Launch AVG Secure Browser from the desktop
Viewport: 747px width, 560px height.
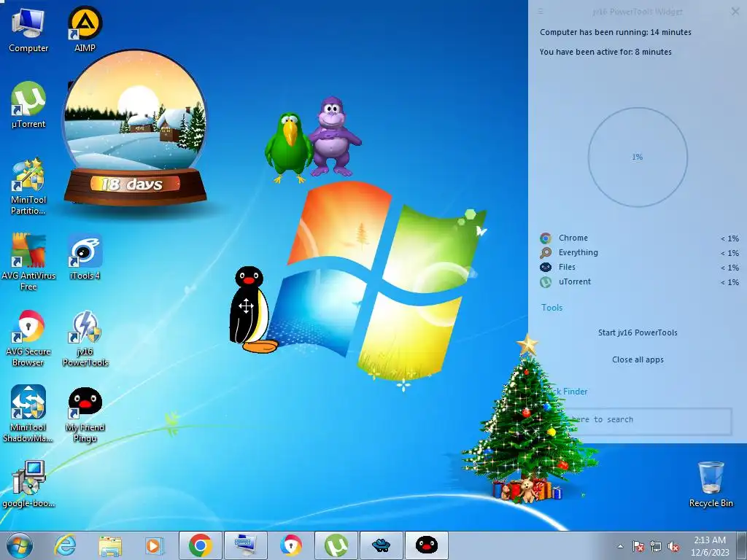(x=28, y=338)
